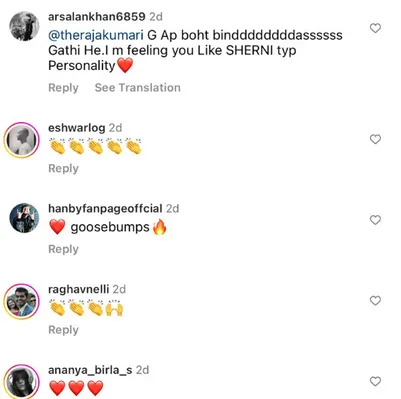Visit arsalankhan6859's username link
Image resolution: width=401 pixels, height=399 pixels.
[97, 16]
